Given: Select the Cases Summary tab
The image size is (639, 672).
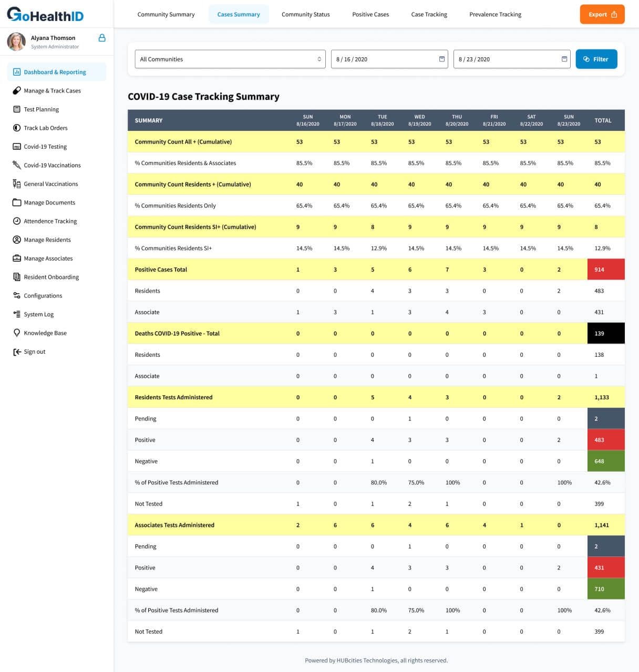Looking at the screenshot, I should (x=239, y=14).
